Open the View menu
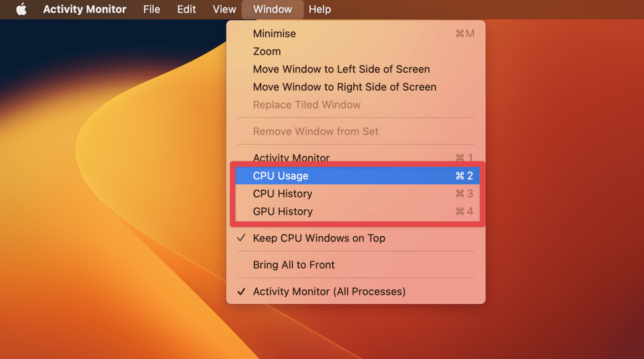 coord(224,9)
